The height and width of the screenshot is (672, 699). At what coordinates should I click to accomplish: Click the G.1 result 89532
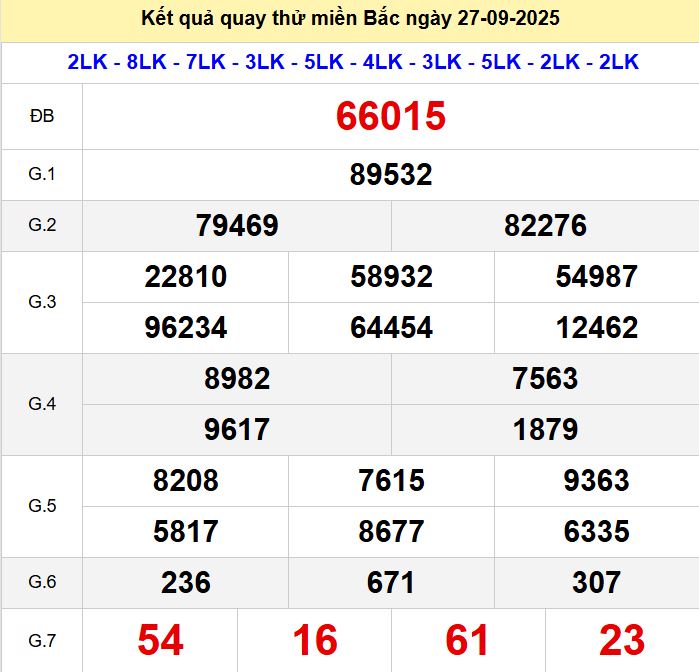click(390, 175)
